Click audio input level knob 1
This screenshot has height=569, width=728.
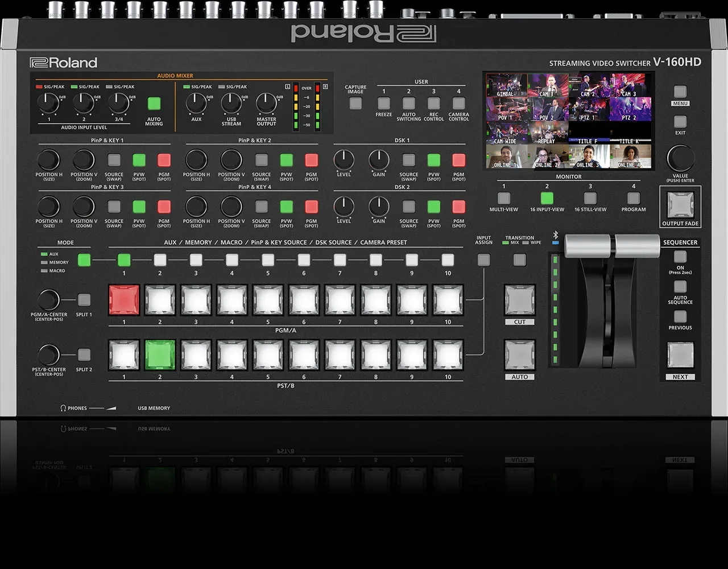point(48,104)
